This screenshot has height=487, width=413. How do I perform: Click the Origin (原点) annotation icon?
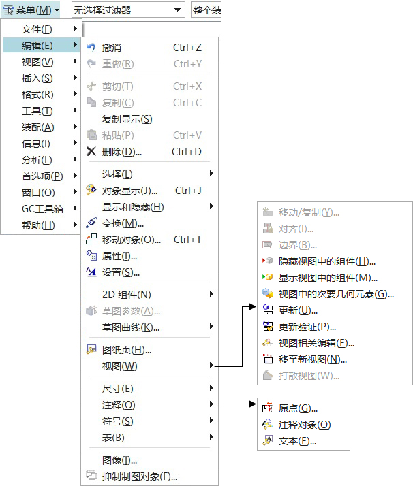pos(267,408)
